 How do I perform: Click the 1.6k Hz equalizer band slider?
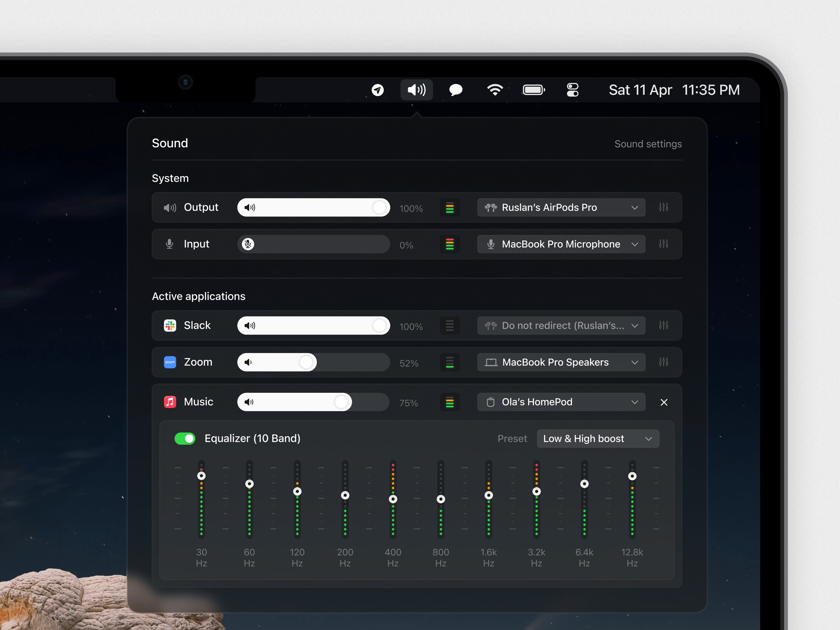pos(489,499)
